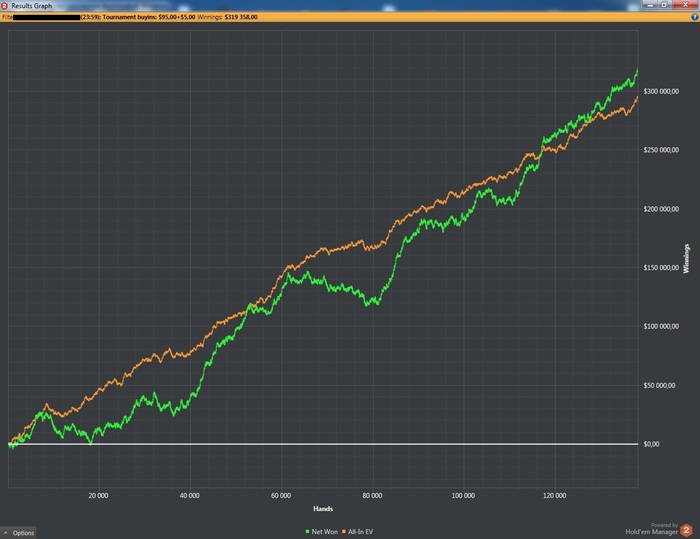The height and width of the screenshot is (539, 700).
Task: Open the blue help icon in filter bar
Action: 694,17
